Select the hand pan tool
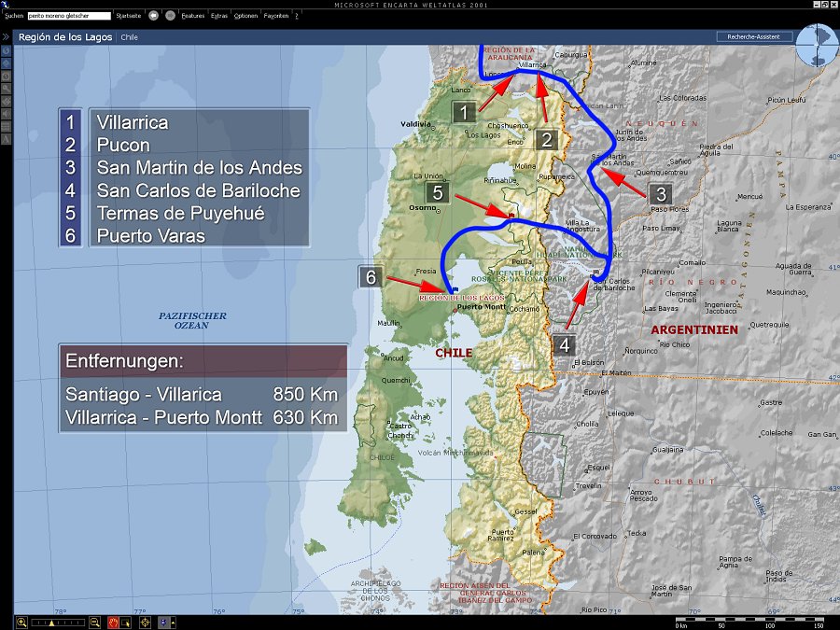Image resolution: width=840 pixels, height=630 pixels. point(112,622)
